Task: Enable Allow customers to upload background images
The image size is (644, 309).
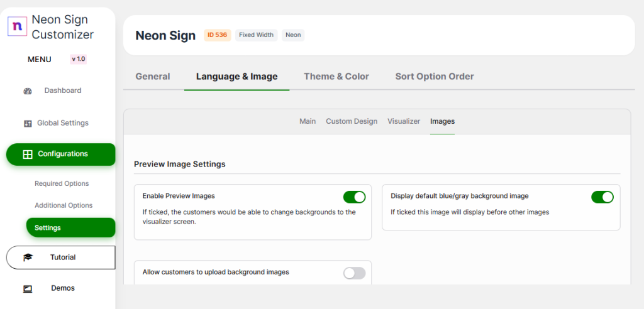Action: coord(354,273)
